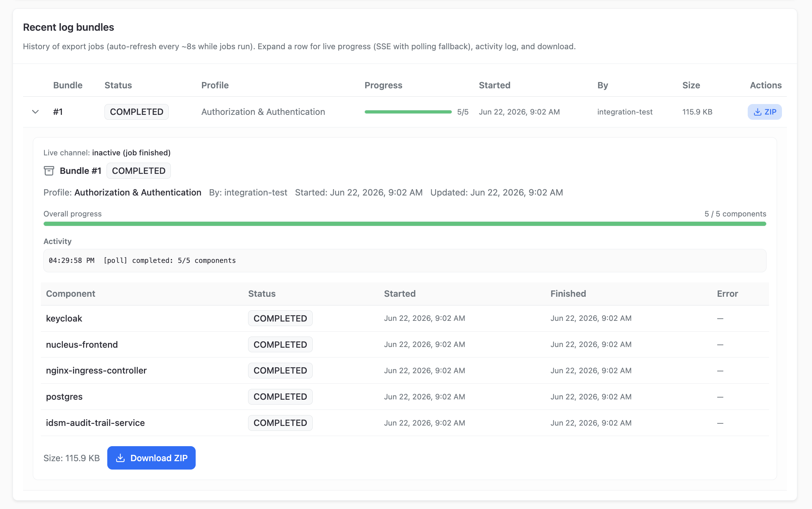This screenshot has width=812, height=509.
Task: Click the Recent log bundles heading
Action: (x=68, y=27)
